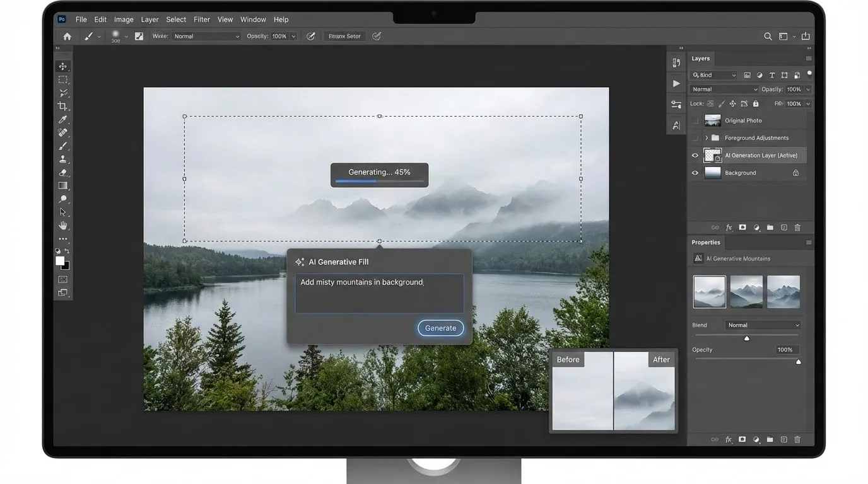
Task: Pick the Eyedropper tool
Action: (x=63, y=120)
